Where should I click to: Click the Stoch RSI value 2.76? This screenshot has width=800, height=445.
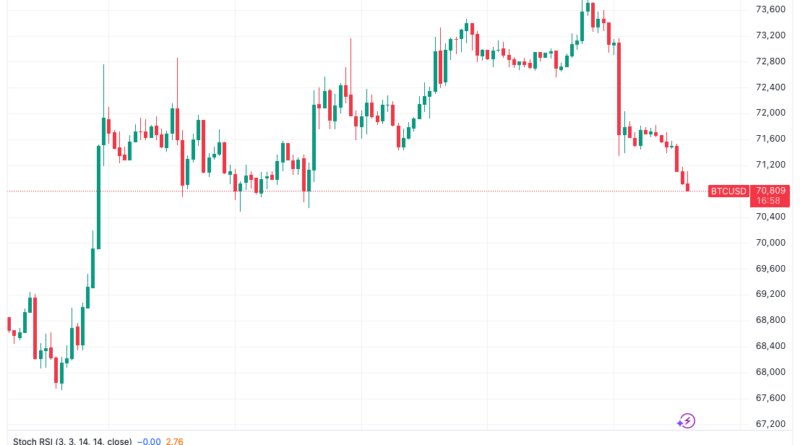tap(172, 440)
